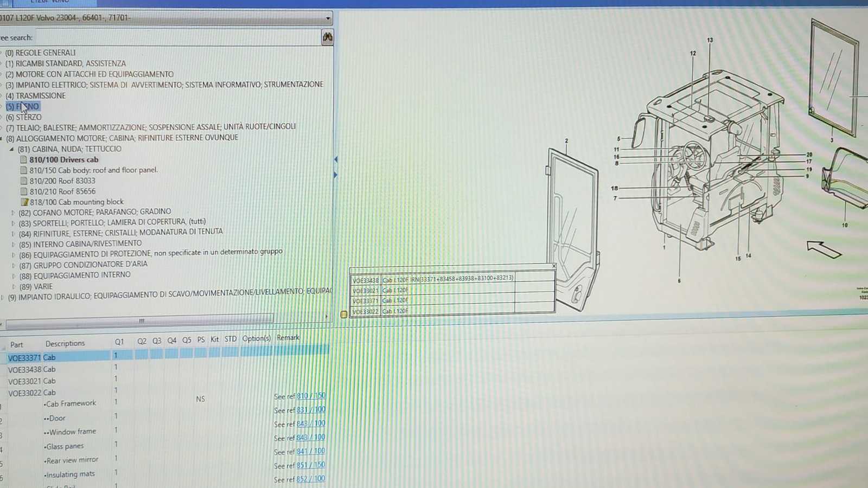This screenshot has width=868, height=488.
Task: Click callout number 2 at the door diagram
Action: (566, 141)
